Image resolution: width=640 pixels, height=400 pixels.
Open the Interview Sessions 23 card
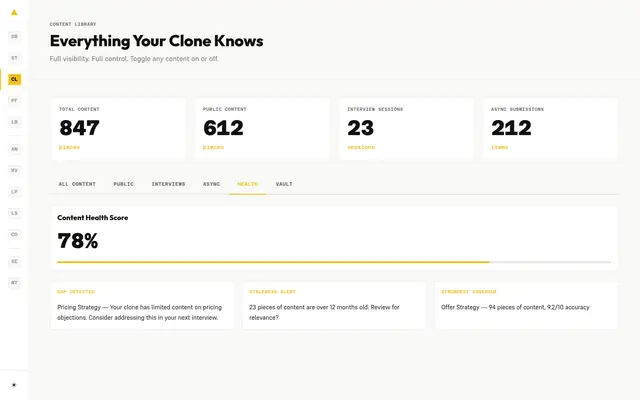(407, 129)
